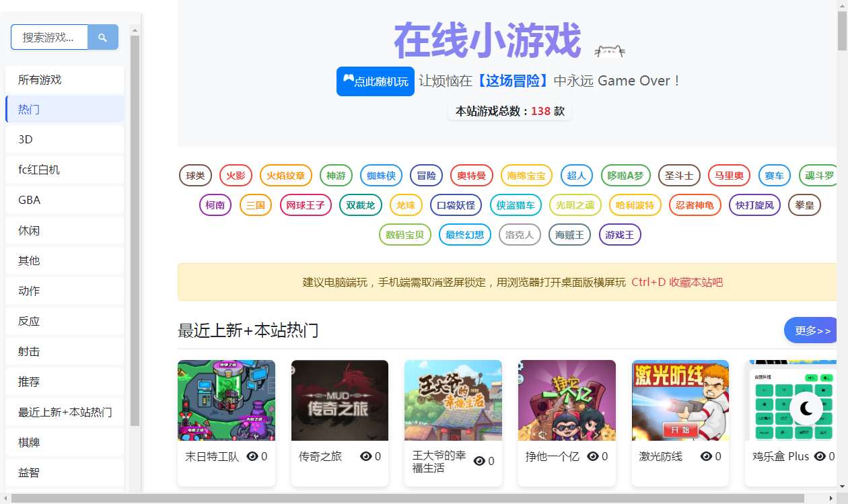Click the sidebar scrollbar up arrow
This screenshot has height=504, width=848.
pyautogui.click(x=135, y=30)
